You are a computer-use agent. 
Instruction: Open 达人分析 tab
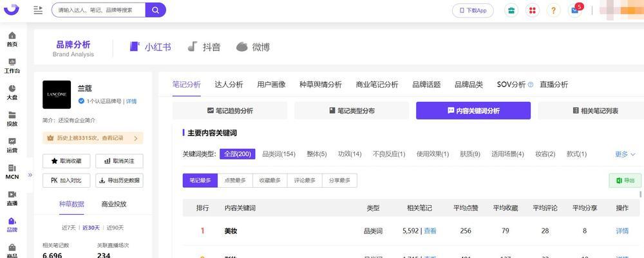(229, 84)
